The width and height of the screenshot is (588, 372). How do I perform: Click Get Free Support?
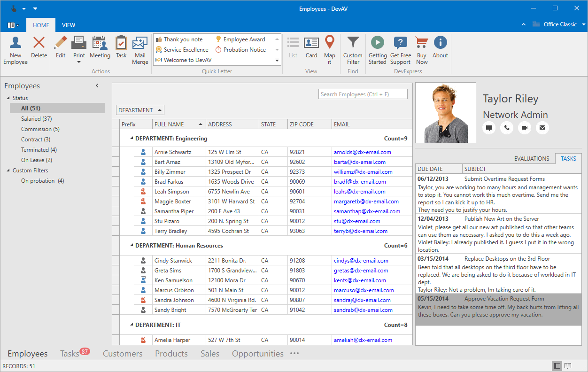point(400,49)
